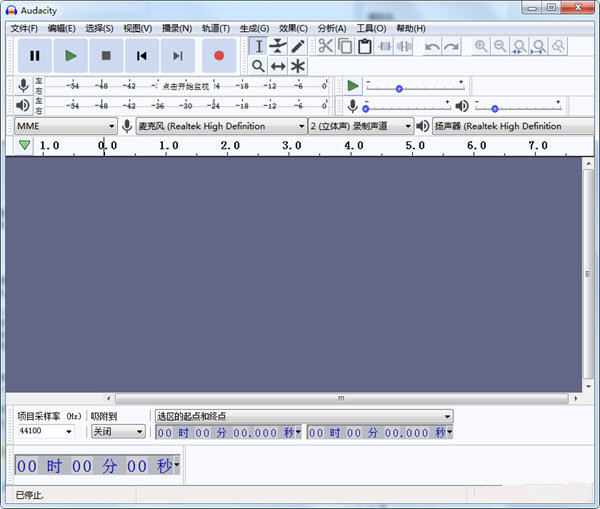Open the 文件(F) menu

24,28
